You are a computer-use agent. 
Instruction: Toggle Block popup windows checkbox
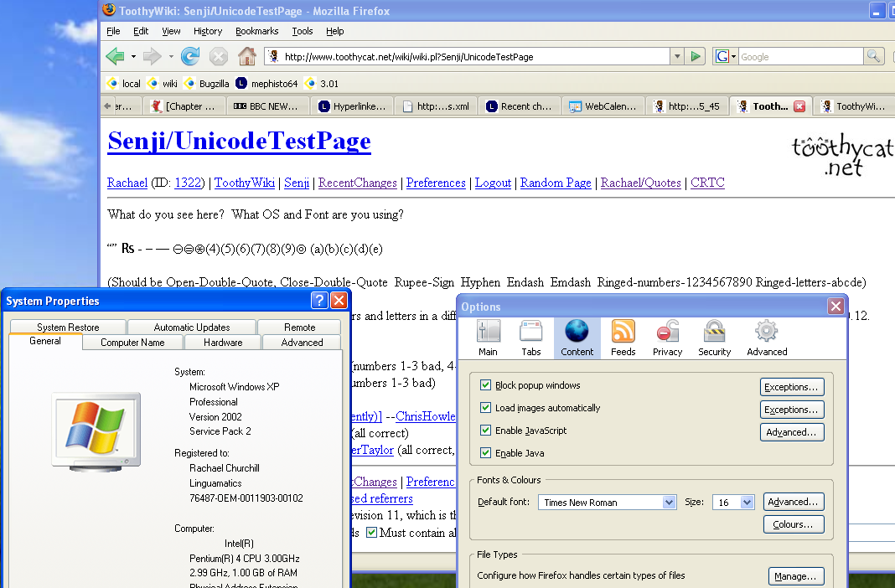[485, 385]
